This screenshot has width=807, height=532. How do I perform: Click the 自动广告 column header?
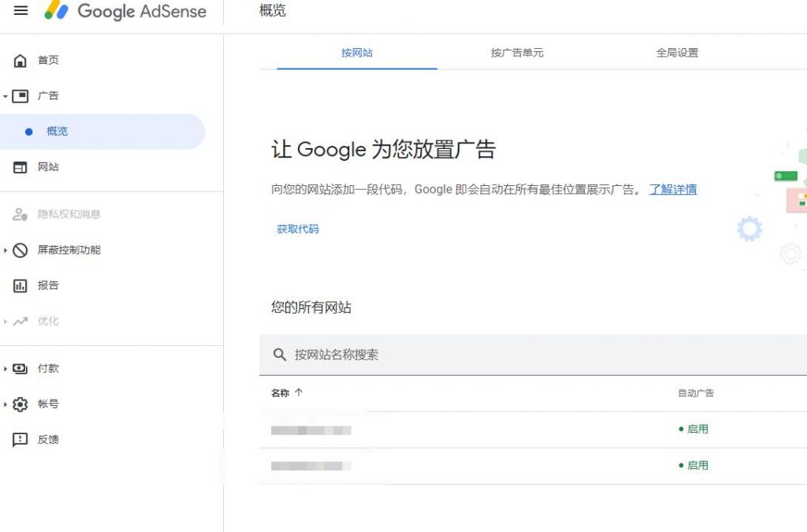click(696, 393)
